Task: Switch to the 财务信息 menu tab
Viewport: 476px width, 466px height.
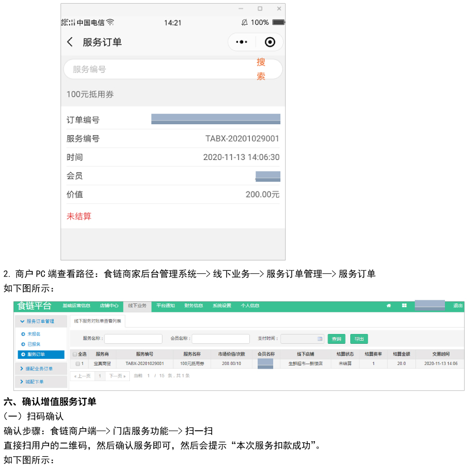Action: pos(193,306)
